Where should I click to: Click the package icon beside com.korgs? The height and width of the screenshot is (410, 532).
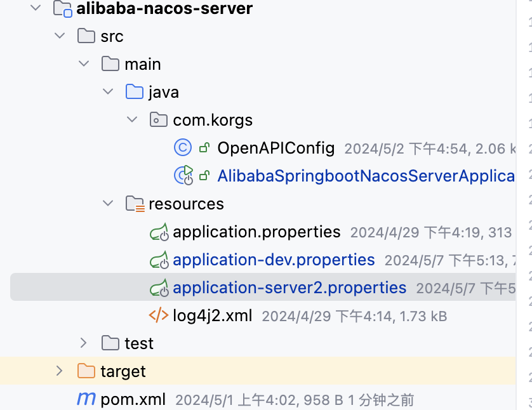[158, 119]
